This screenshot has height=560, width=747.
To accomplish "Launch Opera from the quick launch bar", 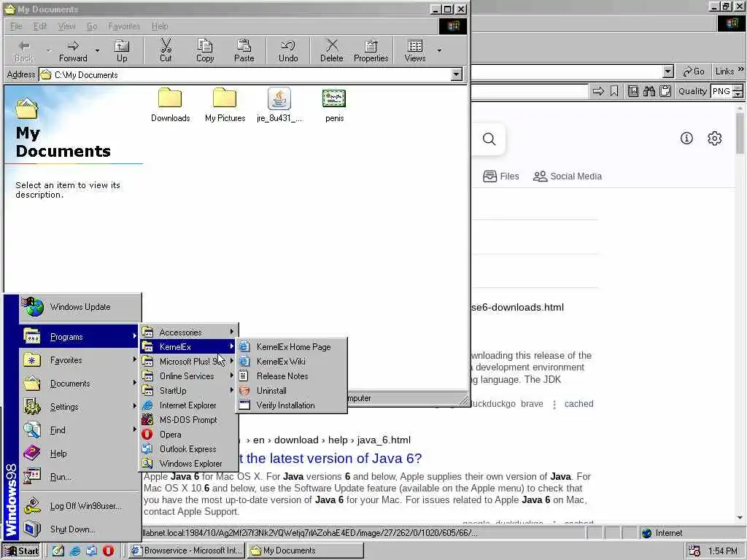I will pos(109,551).
